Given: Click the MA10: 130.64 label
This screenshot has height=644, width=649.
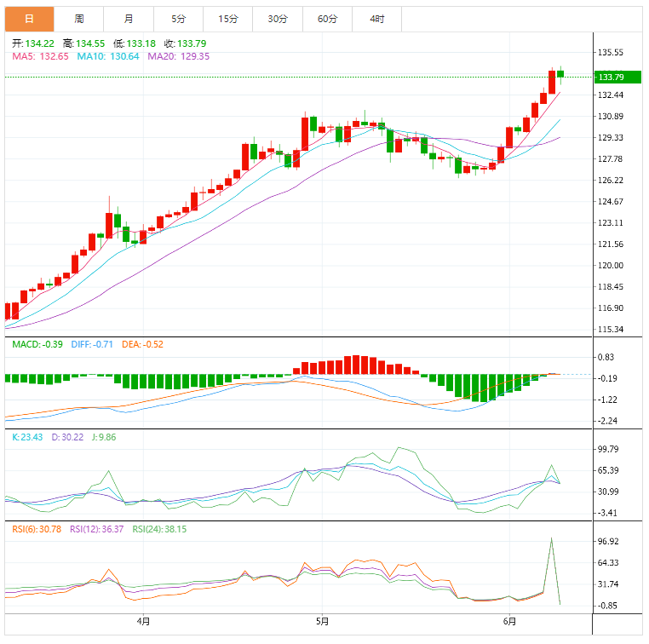Looking at the screenshot, I should (x=108, y=56).
